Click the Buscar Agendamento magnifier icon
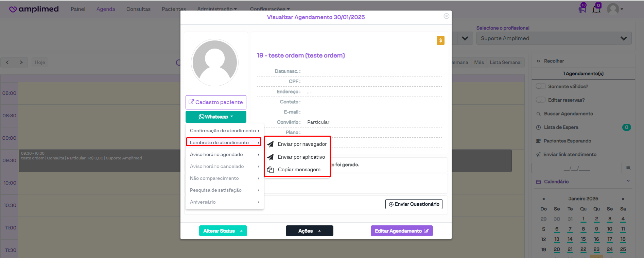This screenshot has height=258, width=644. point(538,114)
